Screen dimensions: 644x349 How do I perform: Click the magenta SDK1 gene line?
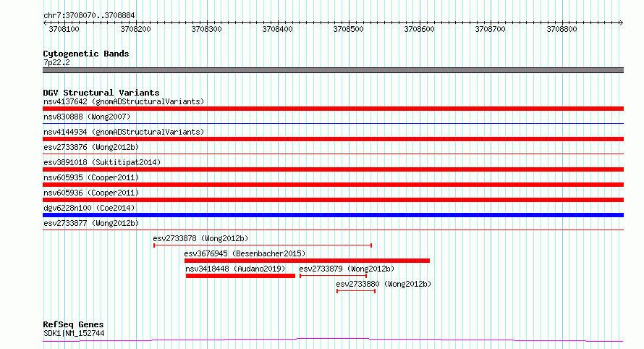point(333,340)
